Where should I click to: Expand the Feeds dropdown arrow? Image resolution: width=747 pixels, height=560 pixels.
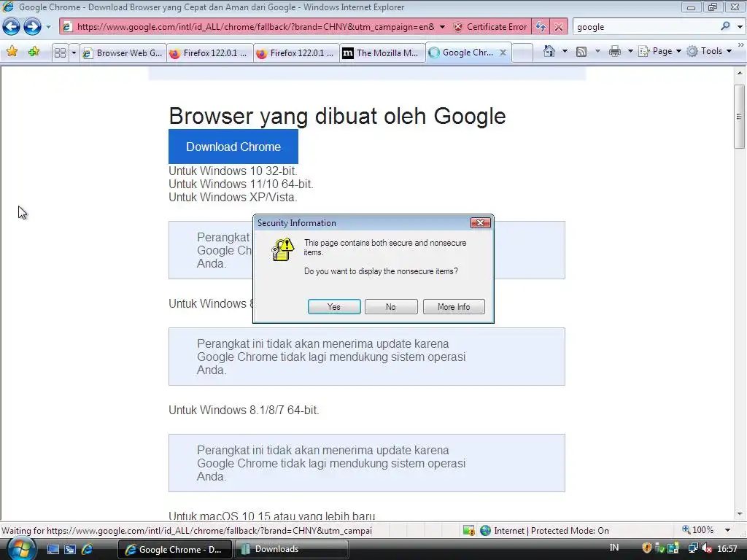[597, 51]
